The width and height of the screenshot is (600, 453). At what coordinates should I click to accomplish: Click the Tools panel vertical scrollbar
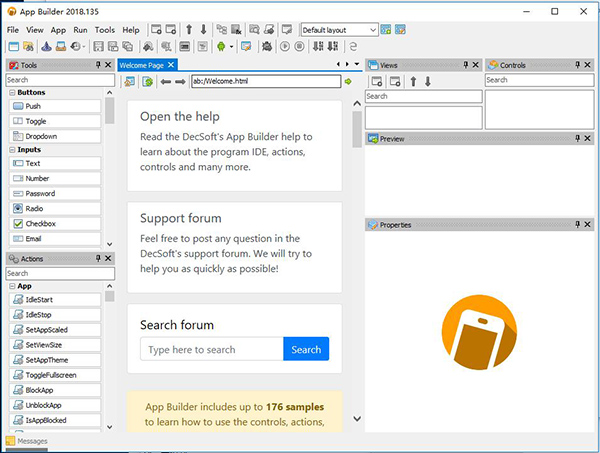point(109,109)
